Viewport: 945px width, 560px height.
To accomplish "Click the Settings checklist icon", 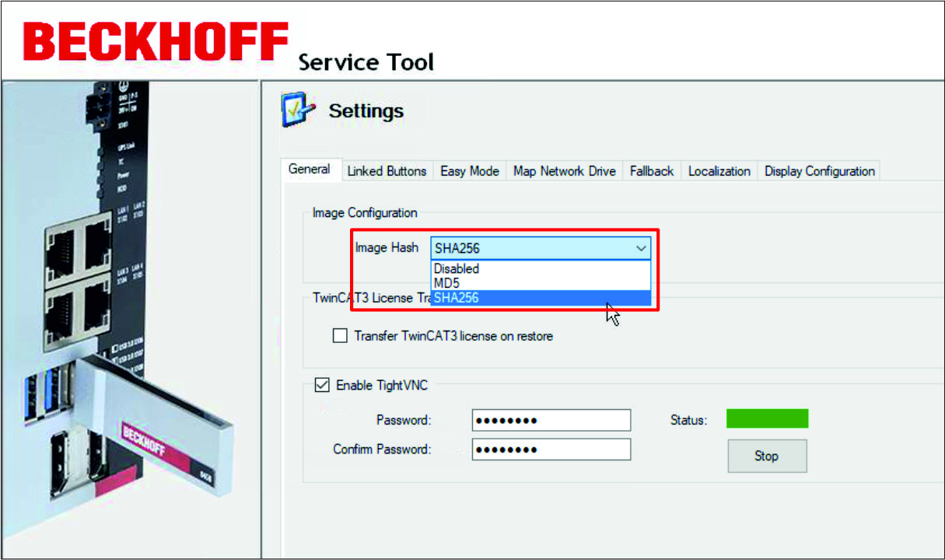I will (x=299, y=111).
